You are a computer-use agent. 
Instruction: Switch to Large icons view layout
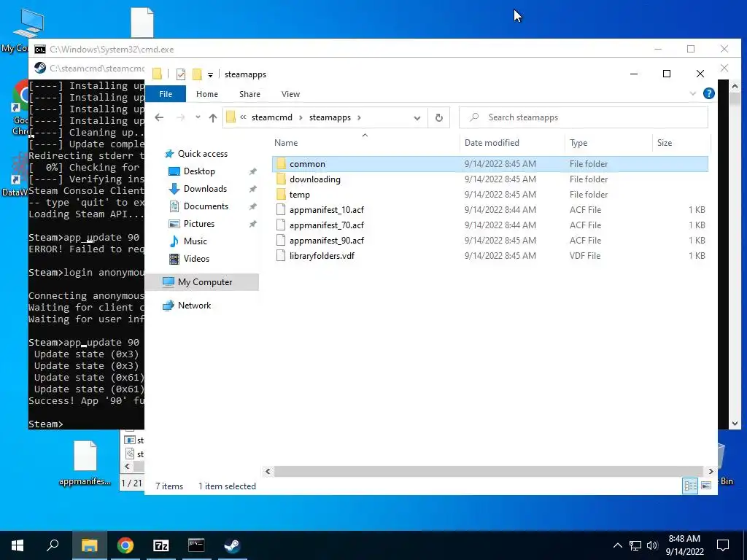(706, 486)
